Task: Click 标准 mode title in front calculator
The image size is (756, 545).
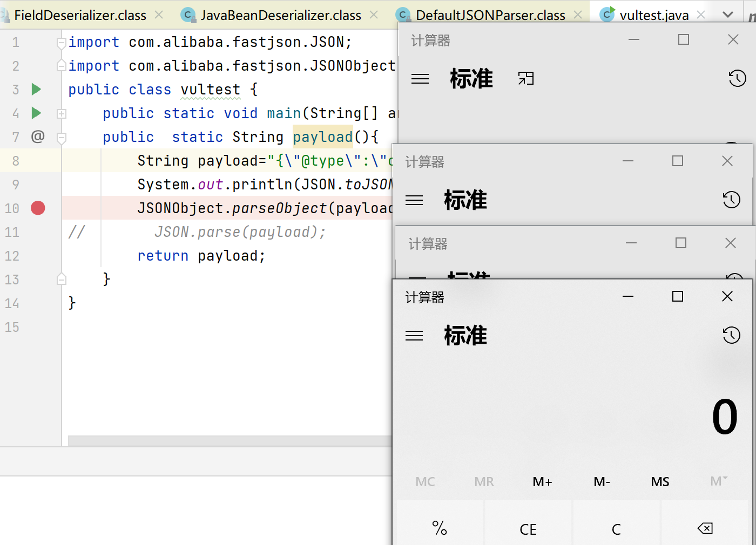Action: pos(465,336)
